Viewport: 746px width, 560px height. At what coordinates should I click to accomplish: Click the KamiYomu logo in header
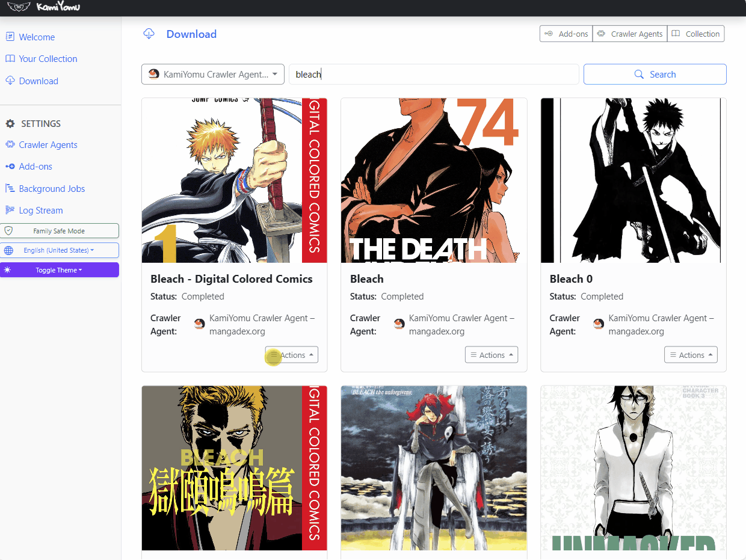click(43, 7)
